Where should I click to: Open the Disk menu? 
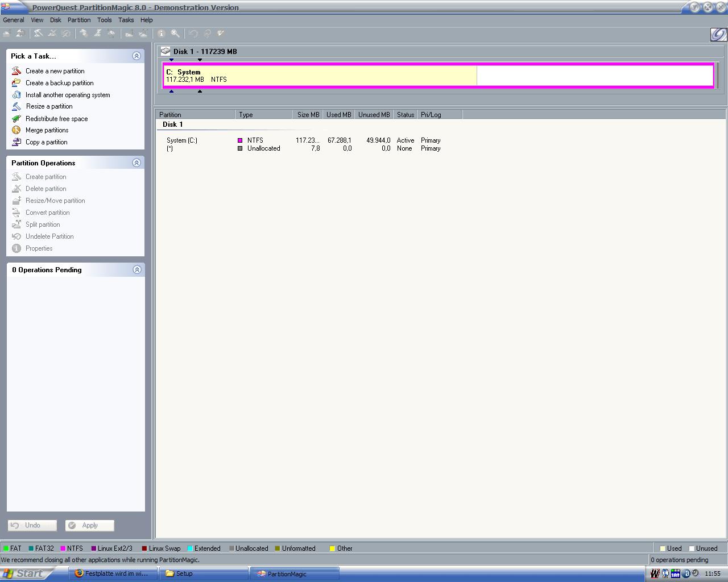click(x=55, y=20)
